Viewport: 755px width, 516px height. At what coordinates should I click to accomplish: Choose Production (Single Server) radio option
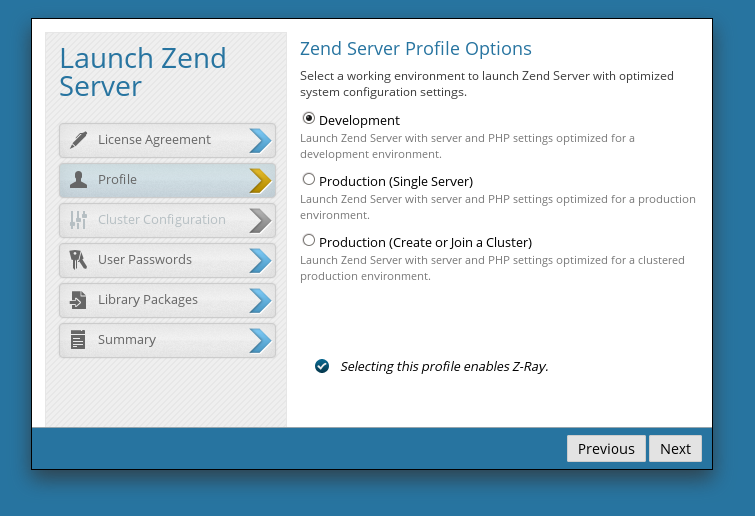tap(309, 179)
